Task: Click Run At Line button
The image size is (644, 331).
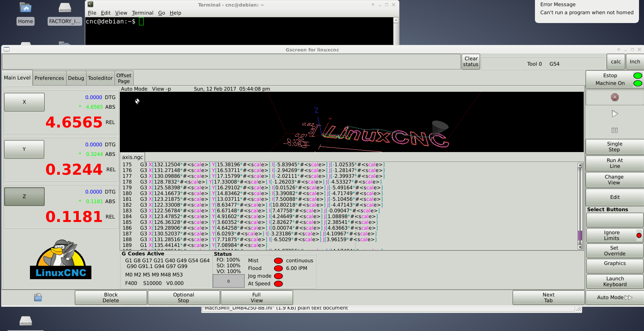Action: [x=614, y=163]
